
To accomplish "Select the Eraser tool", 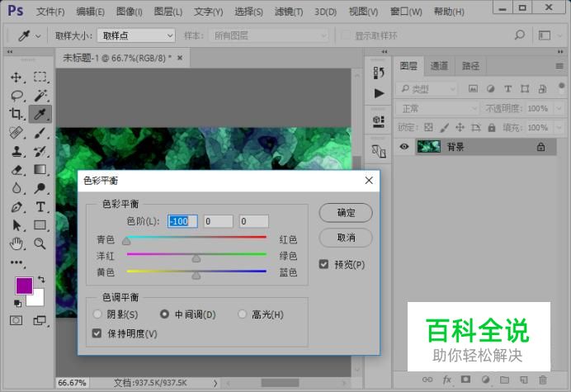I will pyautogui.click(x=16, y=170).
